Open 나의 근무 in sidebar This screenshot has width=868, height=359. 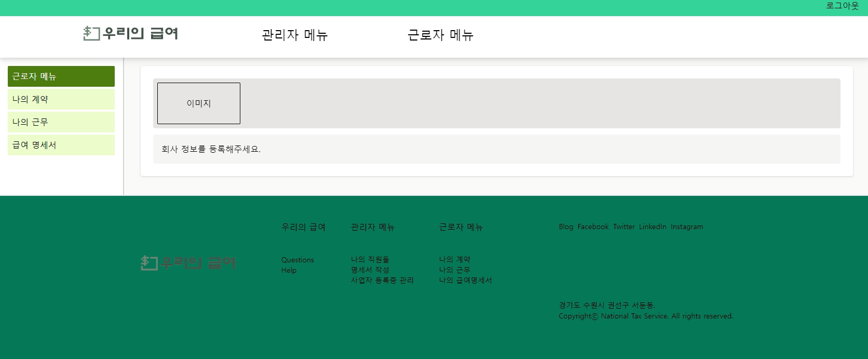pos(61,122)
